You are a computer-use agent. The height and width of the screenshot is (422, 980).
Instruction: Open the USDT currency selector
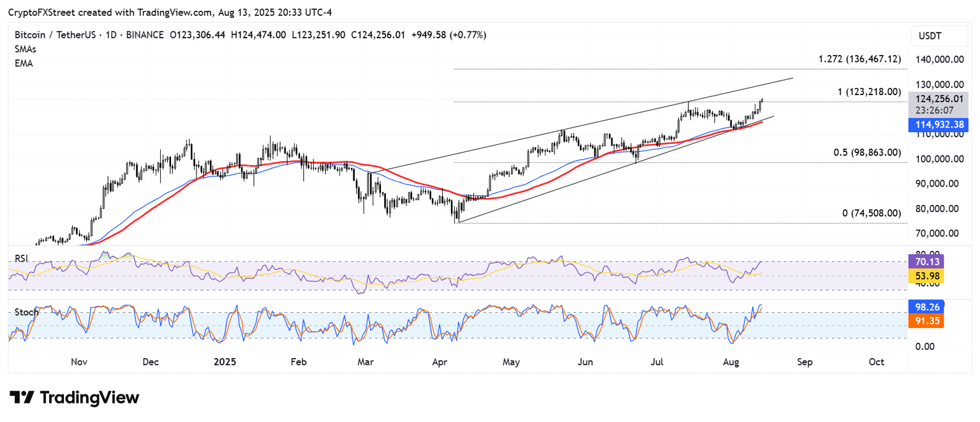point(938,37)
